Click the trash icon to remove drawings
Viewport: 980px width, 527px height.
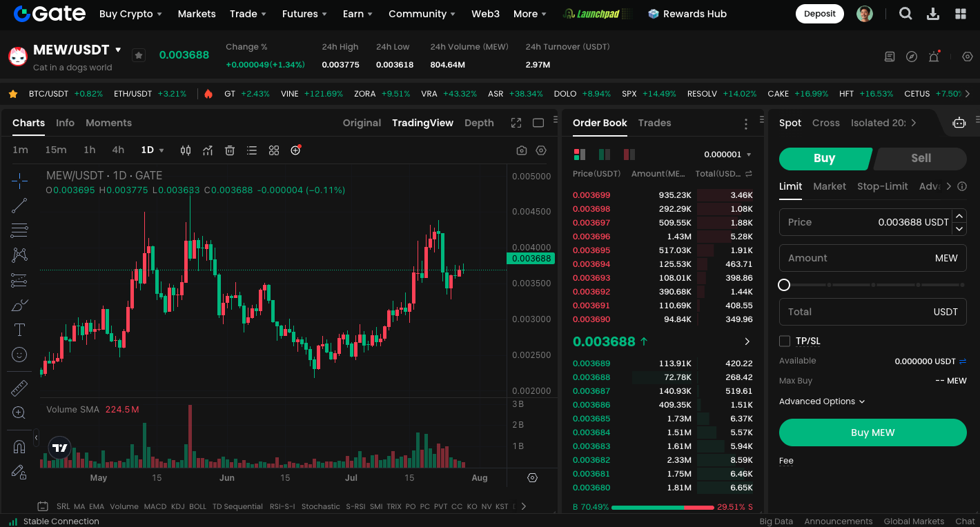click(x=230, y=150)
